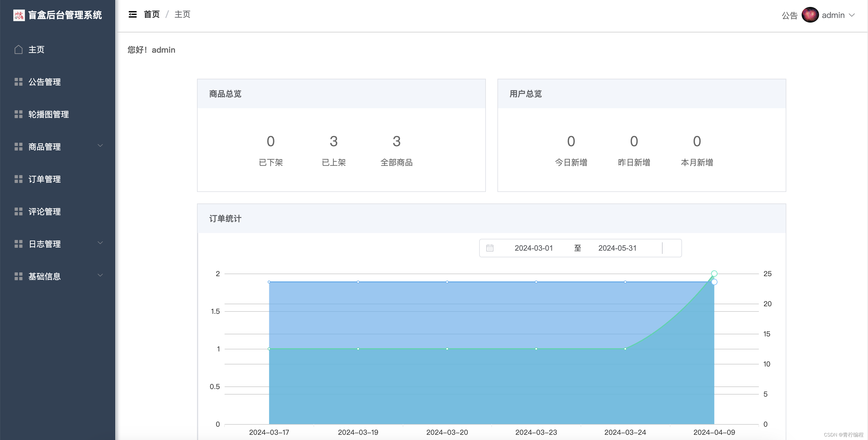Click the home icon beside 主页

(x=19, y=49)
